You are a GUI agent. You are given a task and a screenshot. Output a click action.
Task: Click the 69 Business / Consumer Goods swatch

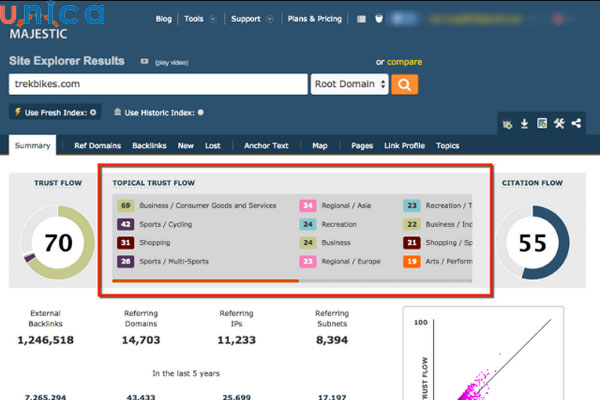click(126, 206)
